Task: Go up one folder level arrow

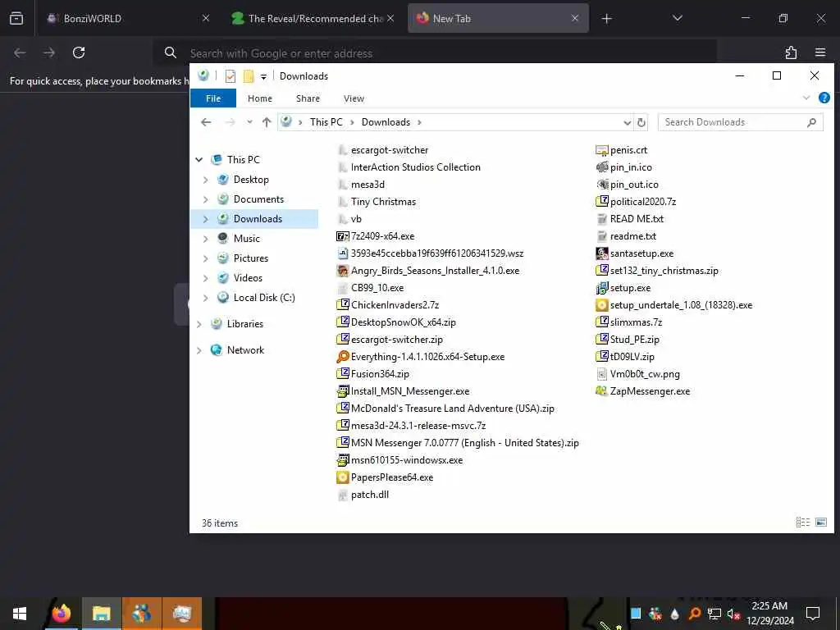Action: 267,122
